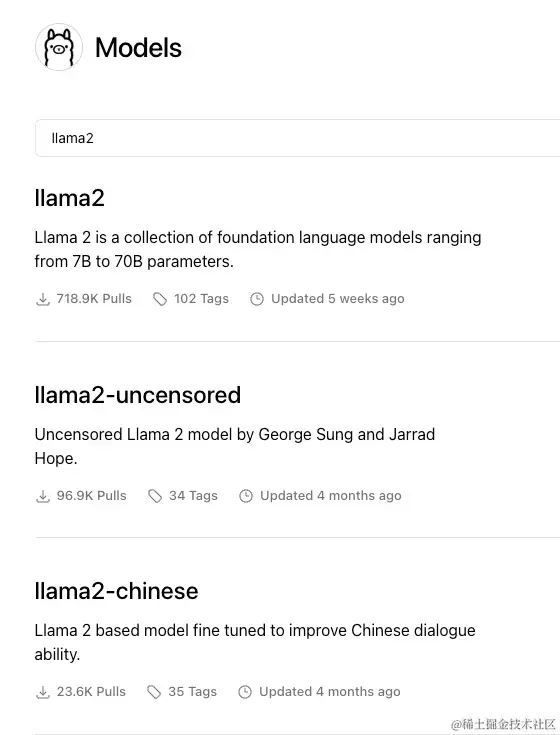Click the download icon beside 718.9K Pulls

point(43,299)
